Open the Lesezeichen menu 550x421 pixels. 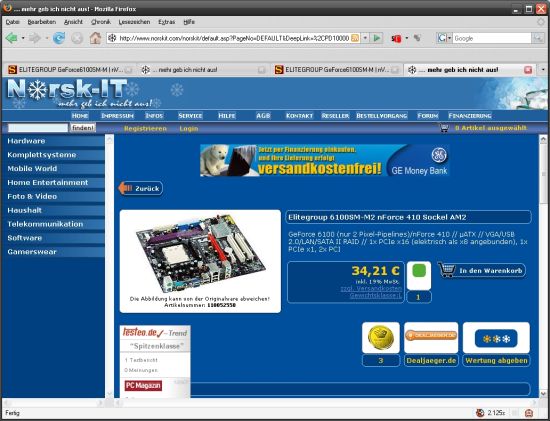tap(134, 22)
